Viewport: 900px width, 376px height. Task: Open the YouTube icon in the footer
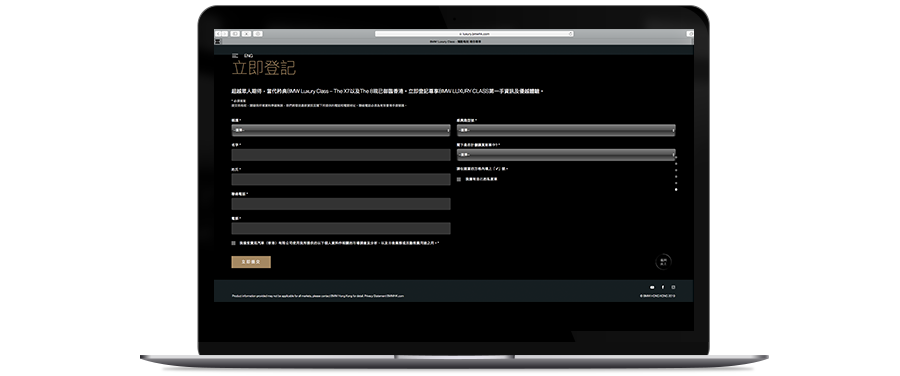pos(652,288)
